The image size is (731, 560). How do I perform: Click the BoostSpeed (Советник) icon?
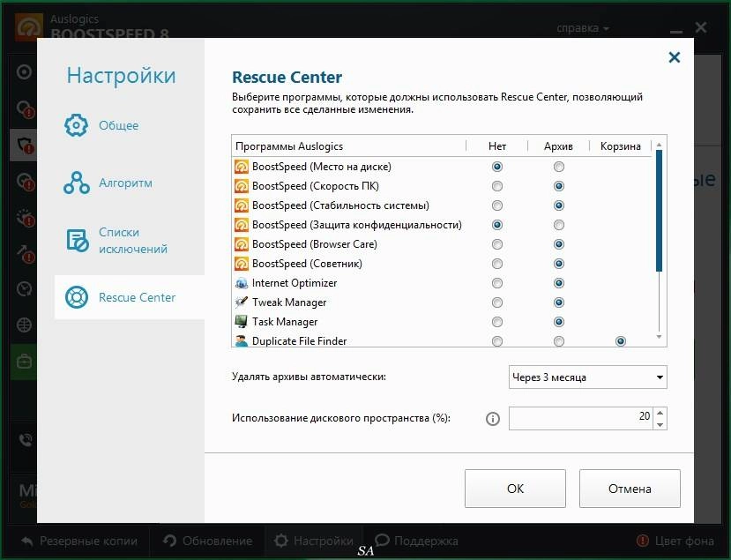pos(242,264)
